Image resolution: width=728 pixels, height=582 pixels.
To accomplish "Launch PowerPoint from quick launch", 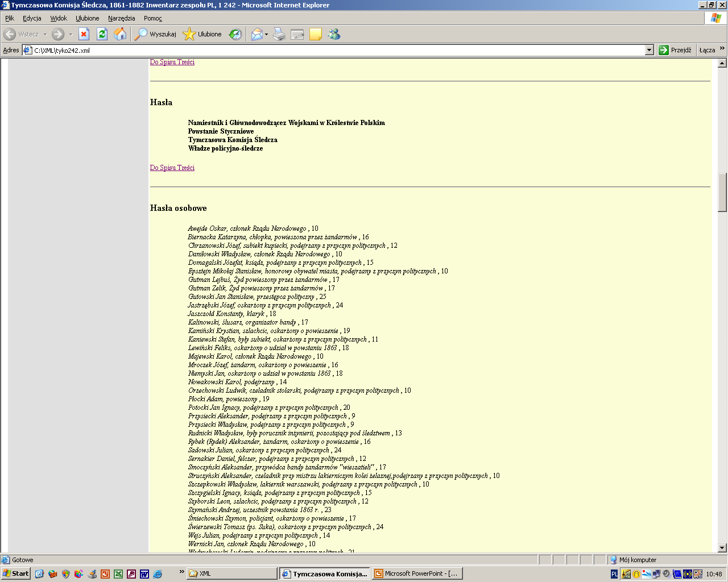I will pos(105,574).
